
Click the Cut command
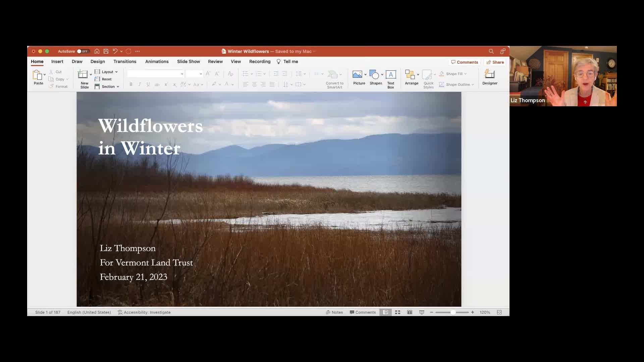point(55,72)
